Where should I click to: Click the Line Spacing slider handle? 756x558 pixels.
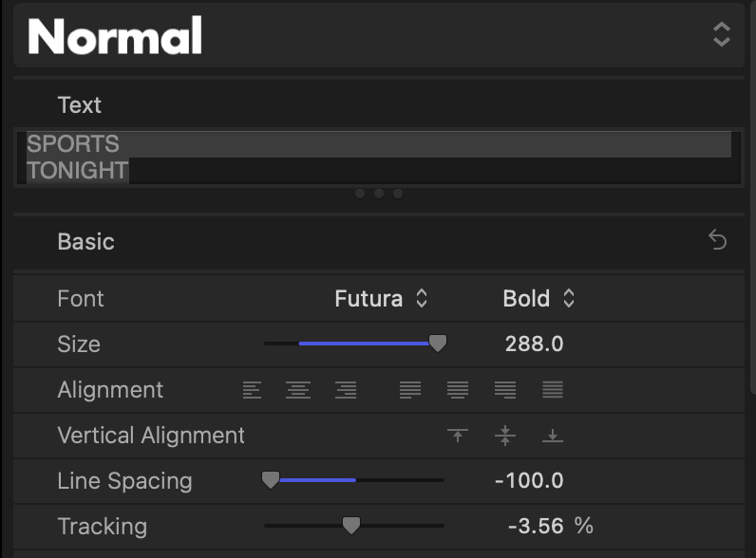coord(271,480)
